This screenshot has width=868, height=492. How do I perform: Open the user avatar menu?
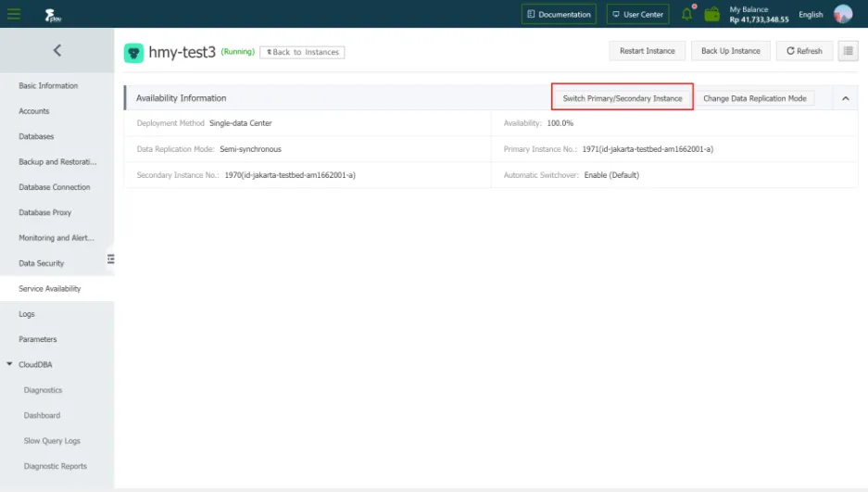843,14
